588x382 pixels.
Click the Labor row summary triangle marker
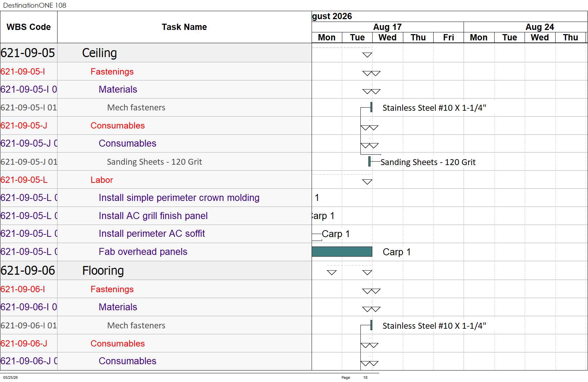tap(367, 182)
